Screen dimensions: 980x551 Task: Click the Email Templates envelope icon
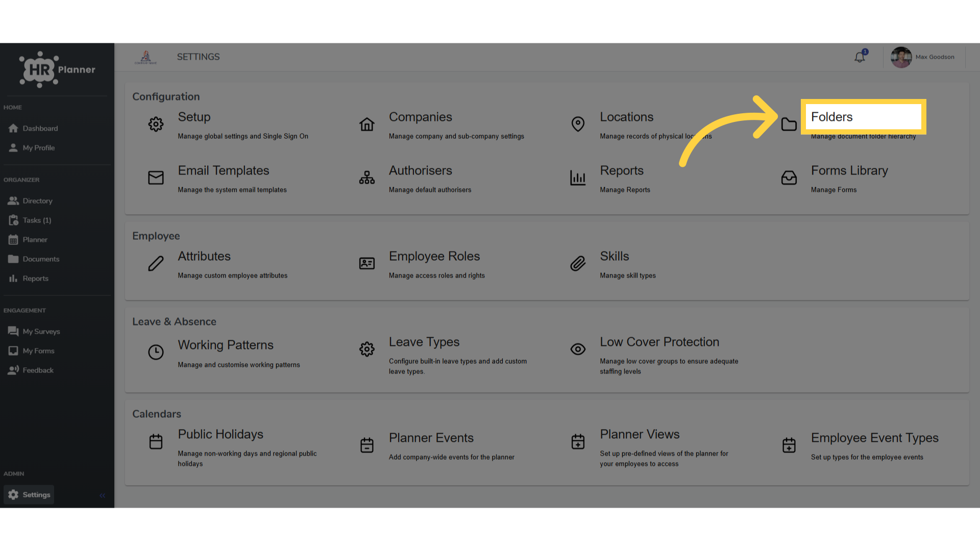(156, 178)
